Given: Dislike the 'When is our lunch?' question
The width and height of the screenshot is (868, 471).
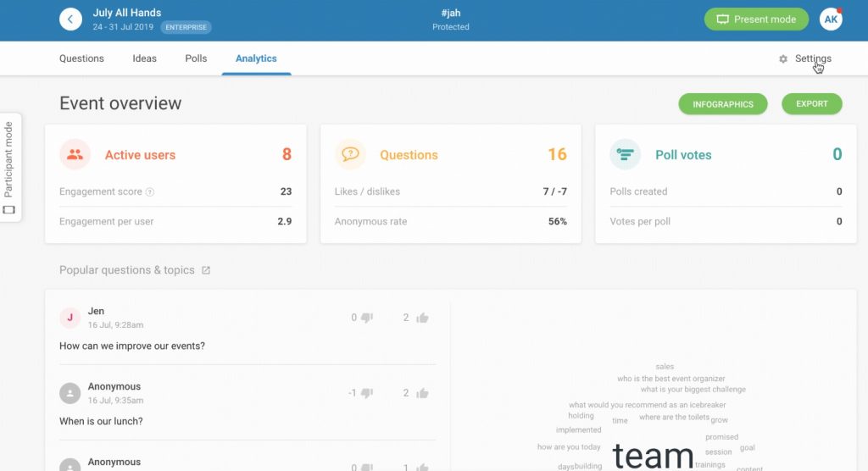Looking at the screenshot, I should [x=367, y=393].
